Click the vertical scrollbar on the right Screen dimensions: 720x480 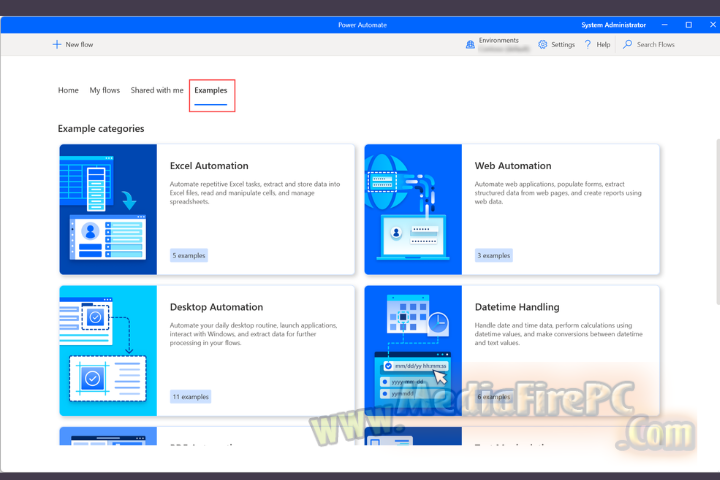[x=718, y=222]
